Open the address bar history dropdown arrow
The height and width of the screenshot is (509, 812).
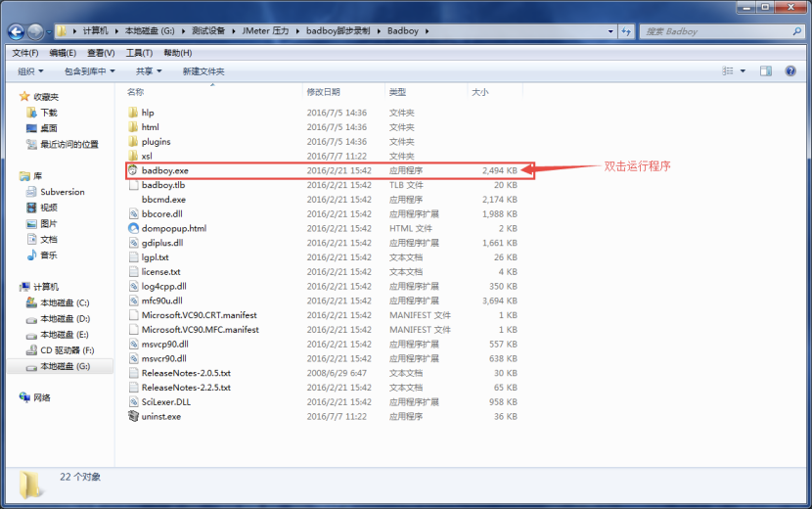[610, 31]
